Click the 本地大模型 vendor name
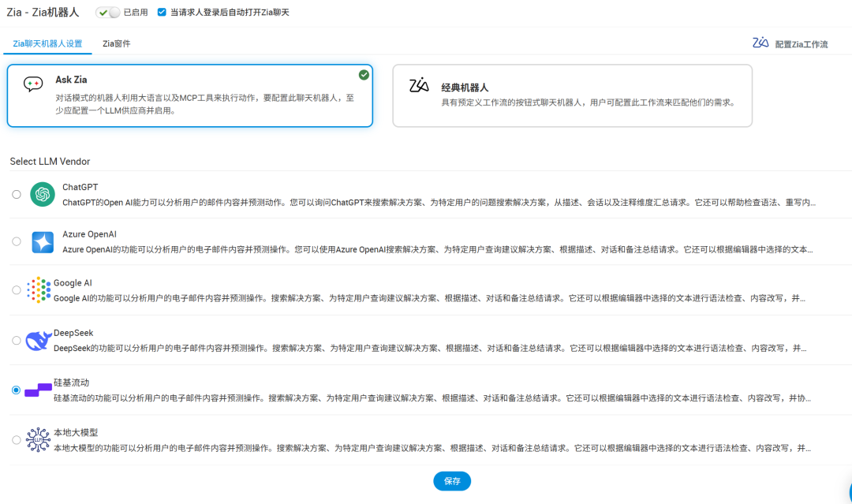Viewport: 852px width, 504px height. (x=76, y=432)
